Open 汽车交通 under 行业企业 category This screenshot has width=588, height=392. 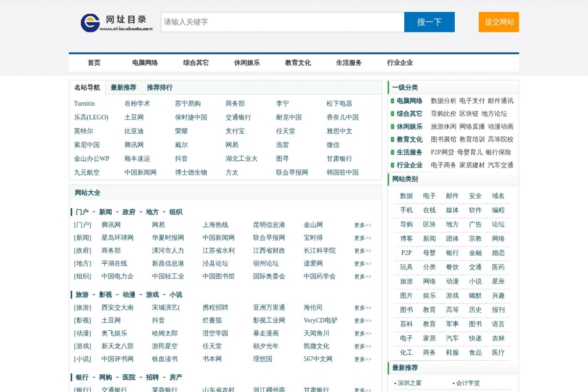click(x=500, y=165)
